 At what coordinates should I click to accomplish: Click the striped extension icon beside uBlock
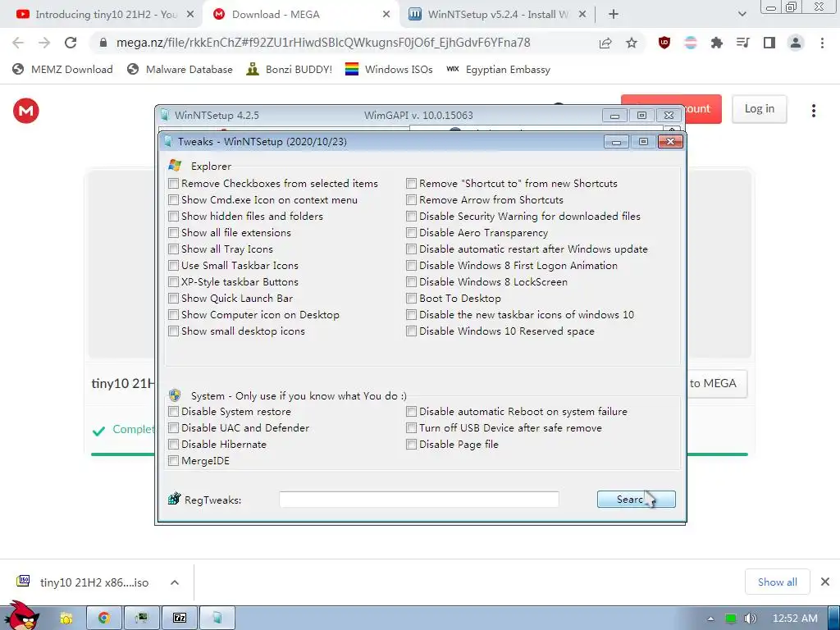point(691,43)
